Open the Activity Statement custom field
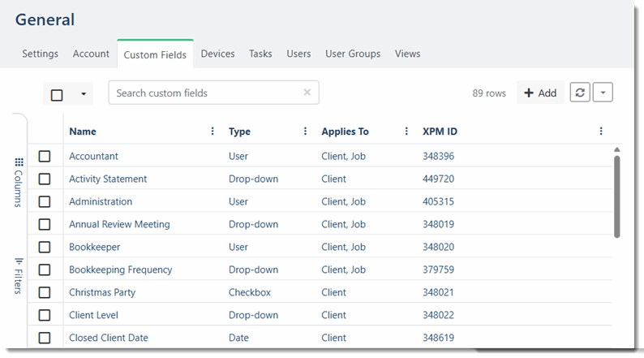Screen dimensions: 644x358 tap(108, 179)
